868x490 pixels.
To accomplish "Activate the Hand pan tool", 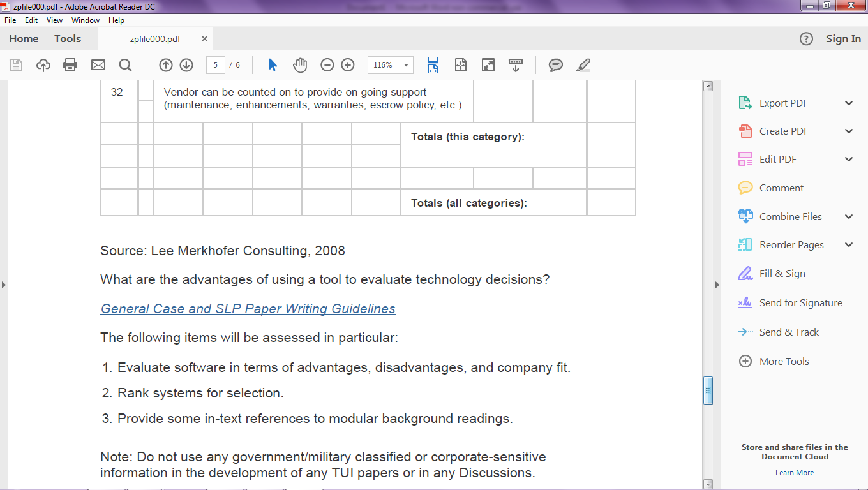I will coord(300,65).
